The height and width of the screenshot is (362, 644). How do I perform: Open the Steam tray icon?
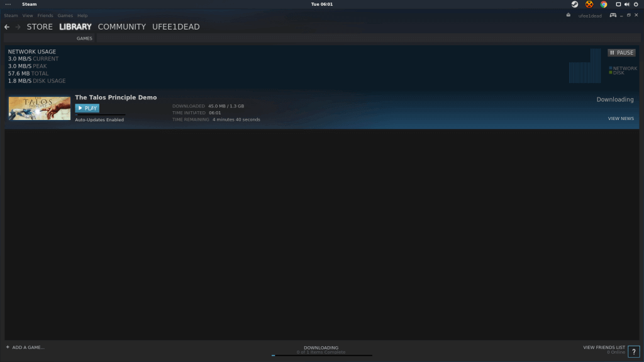click(x=575, y=4)
